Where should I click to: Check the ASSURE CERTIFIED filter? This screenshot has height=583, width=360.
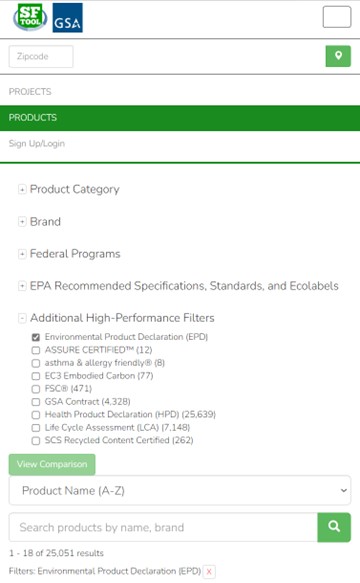coord(36,350)
